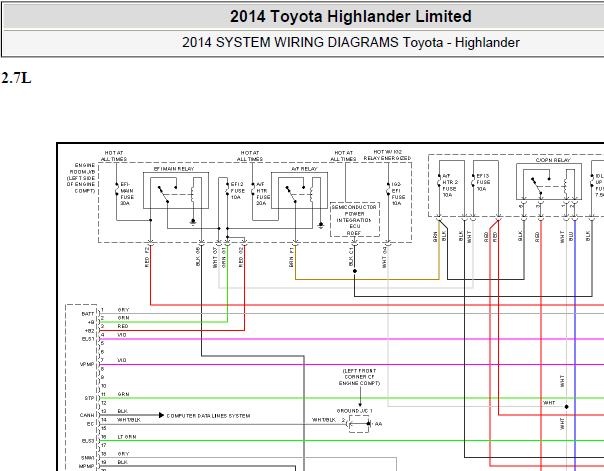Click the 'EC' terminal label
Image resolution: width=604 pixels, height=471 pixels.
tap(91, 424)
